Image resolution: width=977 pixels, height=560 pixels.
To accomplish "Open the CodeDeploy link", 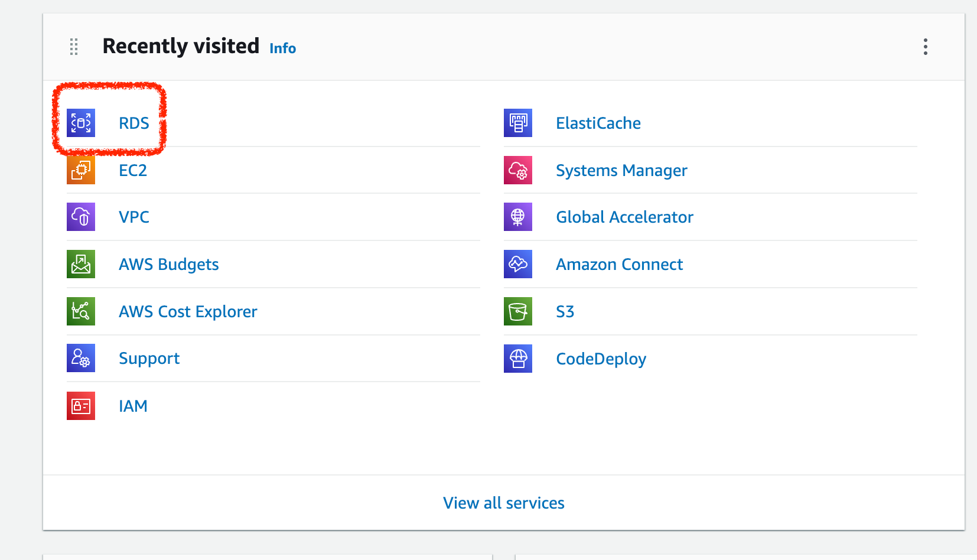I will (601, 359).
